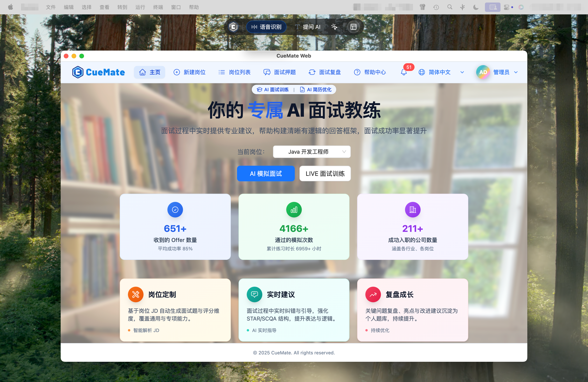Click the AD user avatar
This screenshot has height=382, width=588.
[483, 72]
